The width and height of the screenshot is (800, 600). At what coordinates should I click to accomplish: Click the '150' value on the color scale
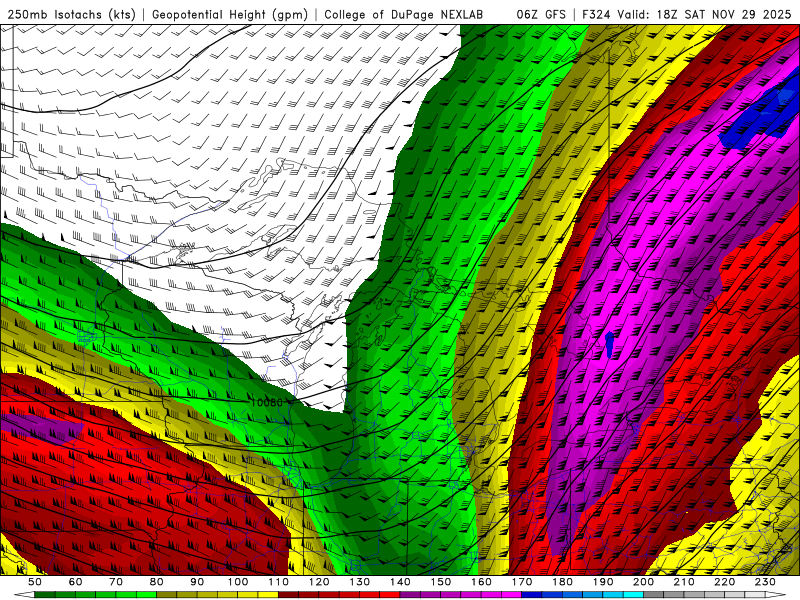pyautogui.click(x=441, y=582)
